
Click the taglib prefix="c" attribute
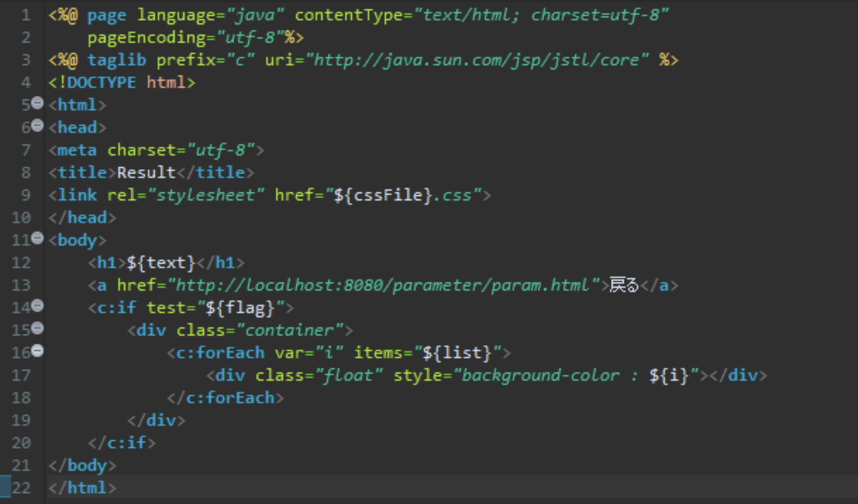pyautogui.click(x=206, y=60)
